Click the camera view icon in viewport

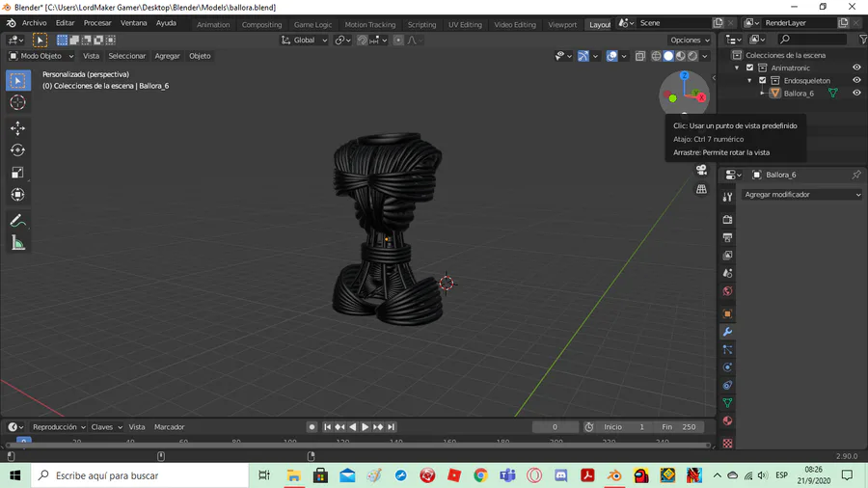(x=701, y=170)
